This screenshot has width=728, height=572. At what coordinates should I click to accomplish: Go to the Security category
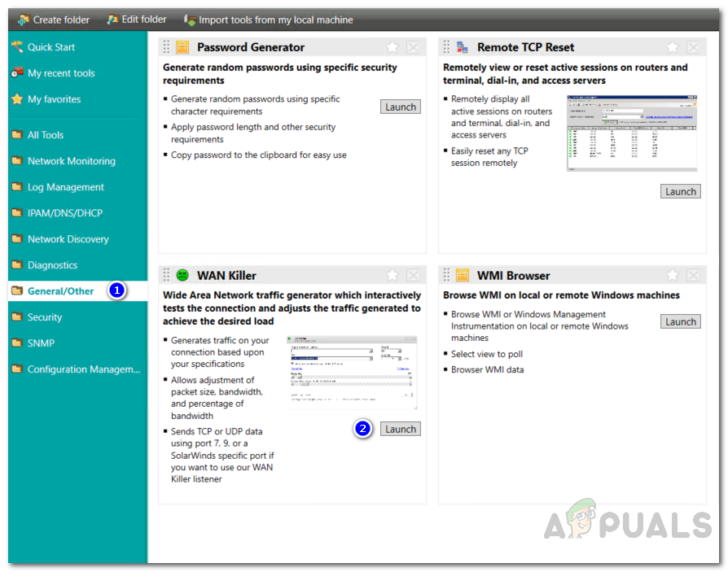45,317
